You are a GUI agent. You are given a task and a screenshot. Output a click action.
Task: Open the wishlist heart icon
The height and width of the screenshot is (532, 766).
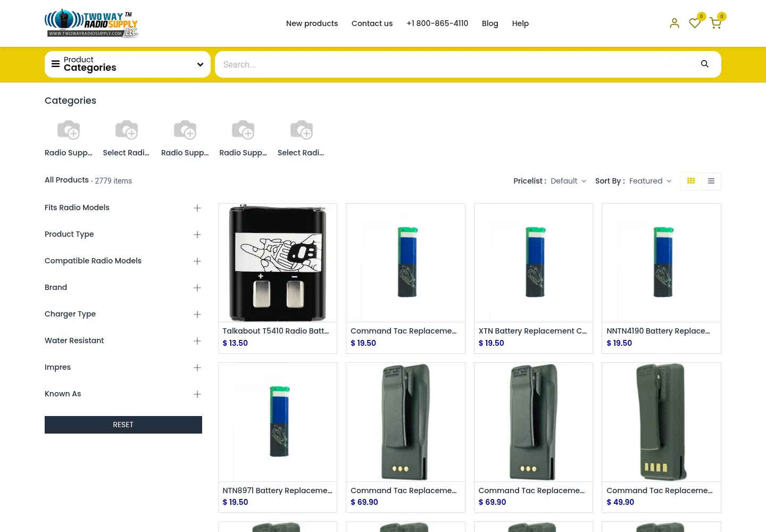pyautogui.click(x=695, y=23)
